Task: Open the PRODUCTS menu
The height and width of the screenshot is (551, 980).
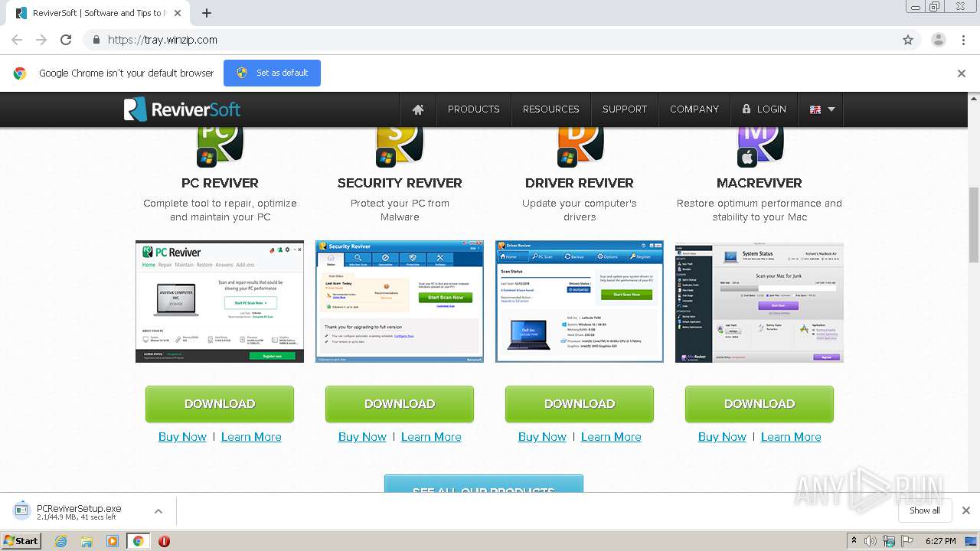Action: coord(473,109)
